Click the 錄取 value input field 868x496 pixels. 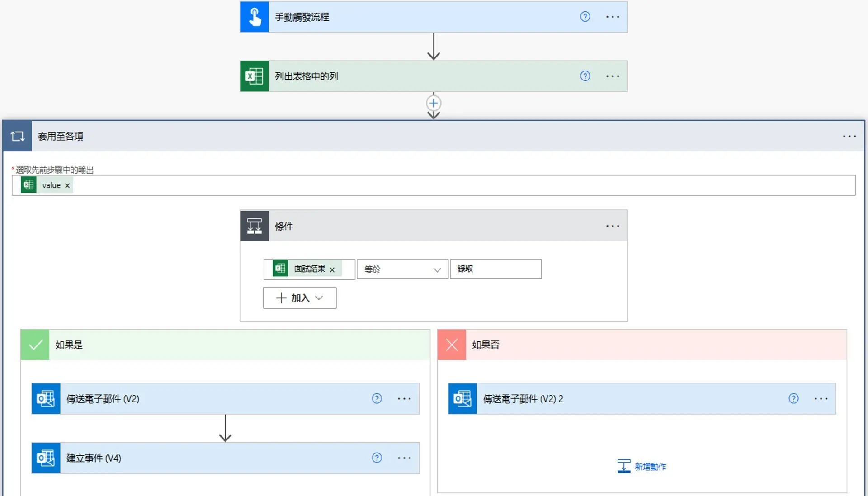(495, 269)
